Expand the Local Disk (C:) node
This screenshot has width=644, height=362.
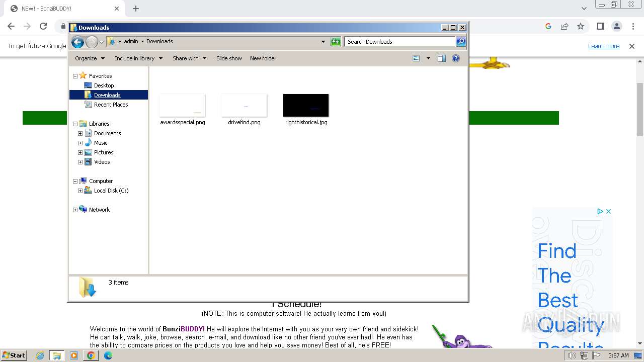point(80,191)
